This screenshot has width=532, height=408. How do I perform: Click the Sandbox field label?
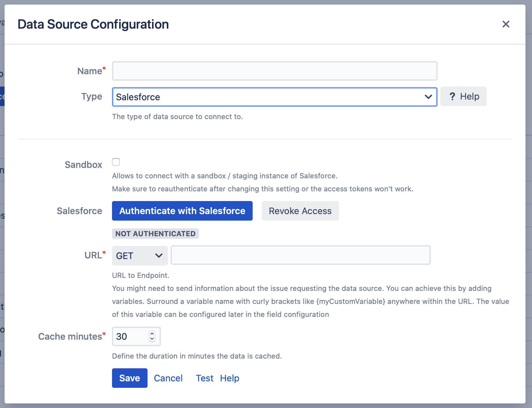click(83, 165)
